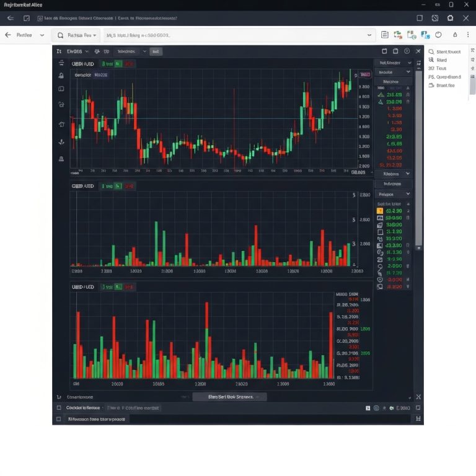
Task: Expand the address bar dropdown arrow
Action: coord(369,35)
